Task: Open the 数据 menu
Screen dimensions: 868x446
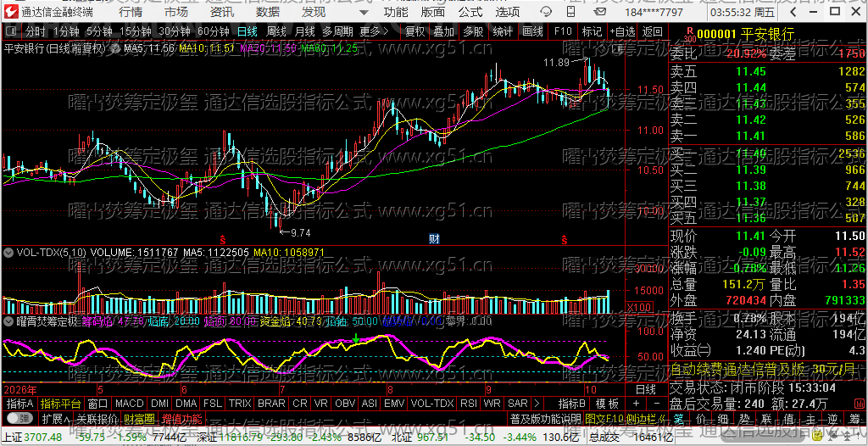Action: (x=268, y=12)
